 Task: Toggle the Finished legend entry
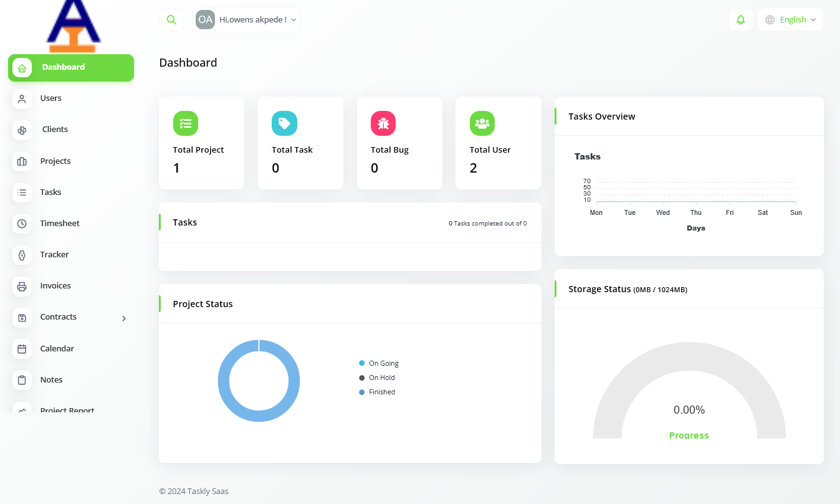[x=381, y=392]
